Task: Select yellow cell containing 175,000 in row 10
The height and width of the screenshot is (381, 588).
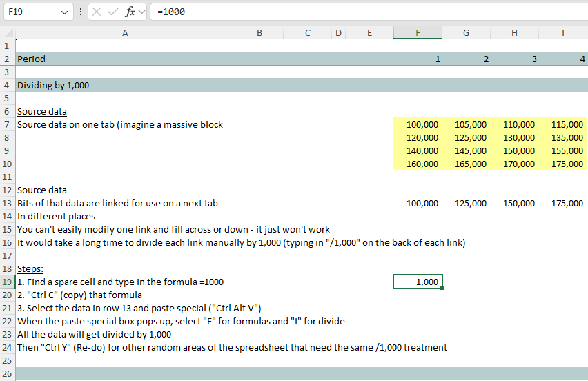Action: pos(562,164)
